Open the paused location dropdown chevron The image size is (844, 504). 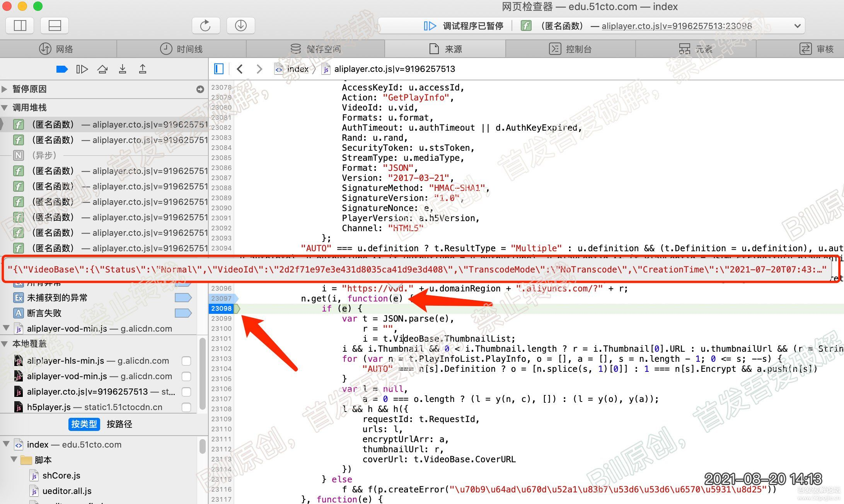797,26
